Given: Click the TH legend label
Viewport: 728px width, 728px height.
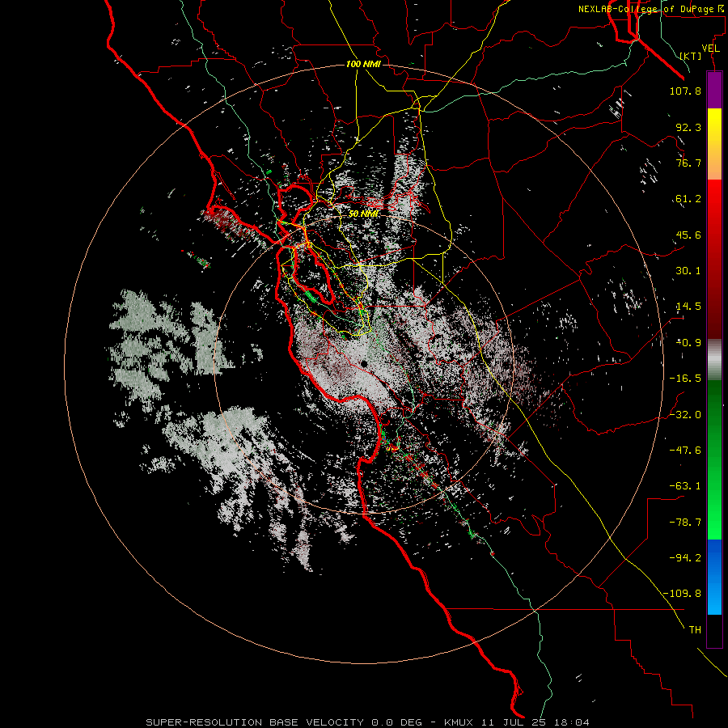Looking at the screenshot, I should pyautogui.click(x=695, y=630).
